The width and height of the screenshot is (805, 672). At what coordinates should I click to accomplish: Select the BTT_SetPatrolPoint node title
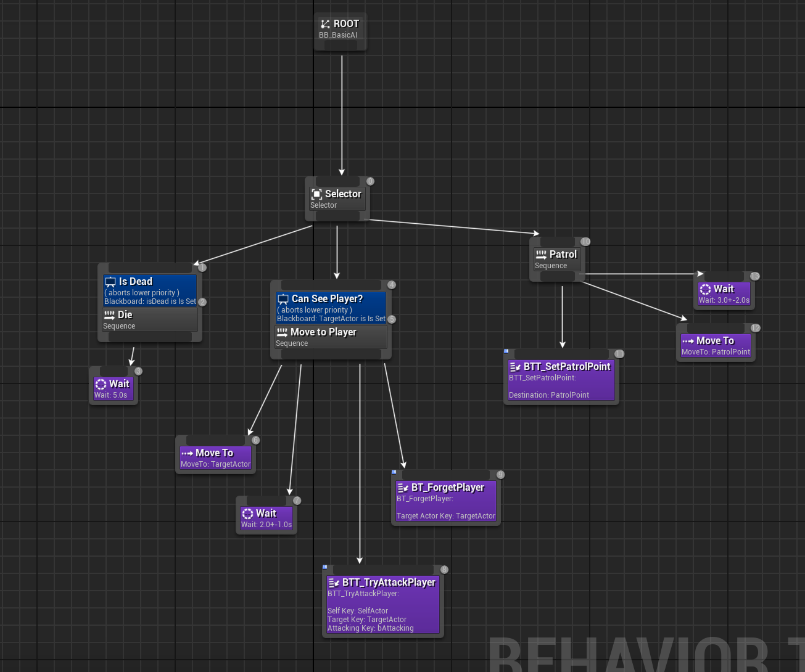(567, 367)
